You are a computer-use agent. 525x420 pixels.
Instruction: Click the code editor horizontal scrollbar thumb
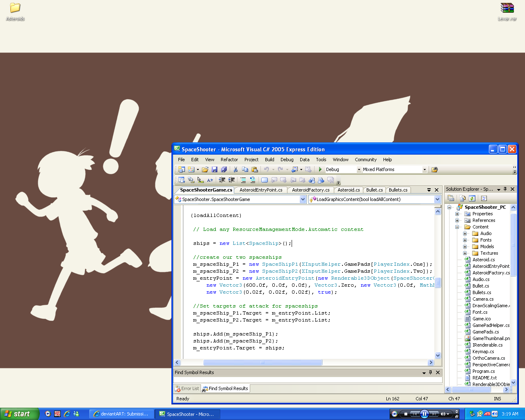pyautogui.click(x=262, y=363)
